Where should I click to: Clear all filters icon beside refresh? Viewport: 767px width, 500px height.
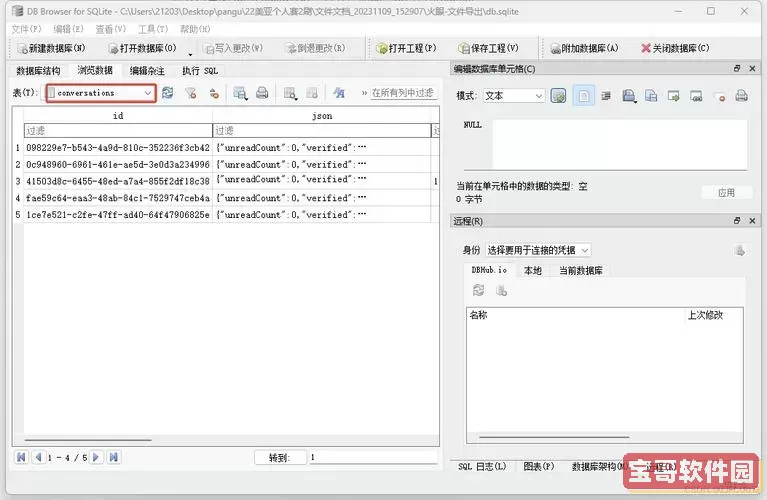pos(191,92)
